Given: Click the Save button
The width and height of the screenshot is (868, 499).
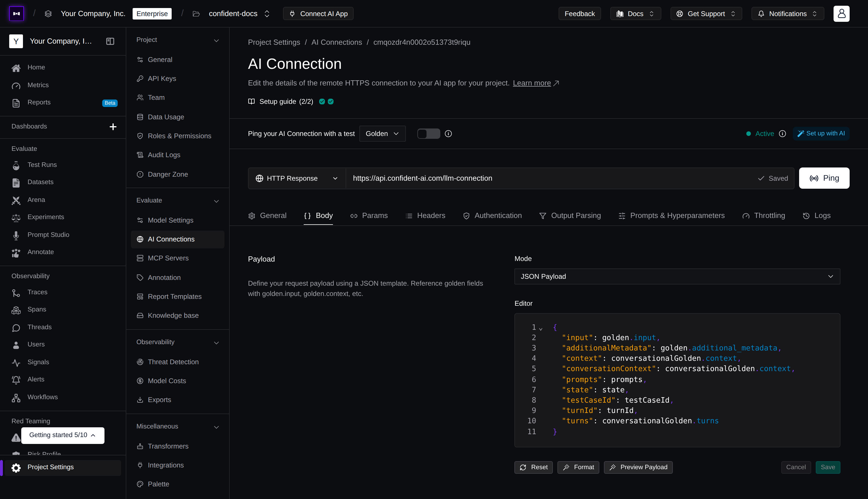Looking at the screenshot, I should click(x=828, y=467).
